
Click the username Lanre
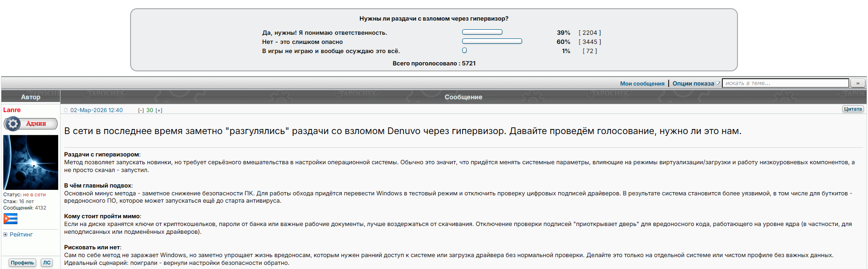click(x=12, y=110)
